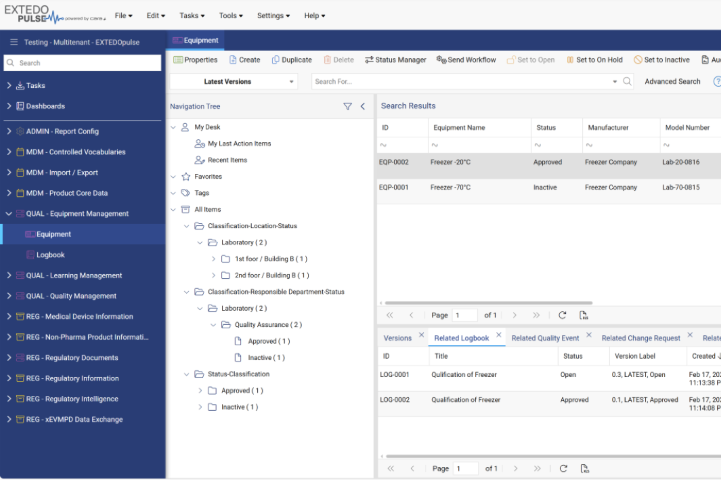Switch to Related Change Request tab
Image resolution: width=721 pixels, height=480 pixels.
641,338
